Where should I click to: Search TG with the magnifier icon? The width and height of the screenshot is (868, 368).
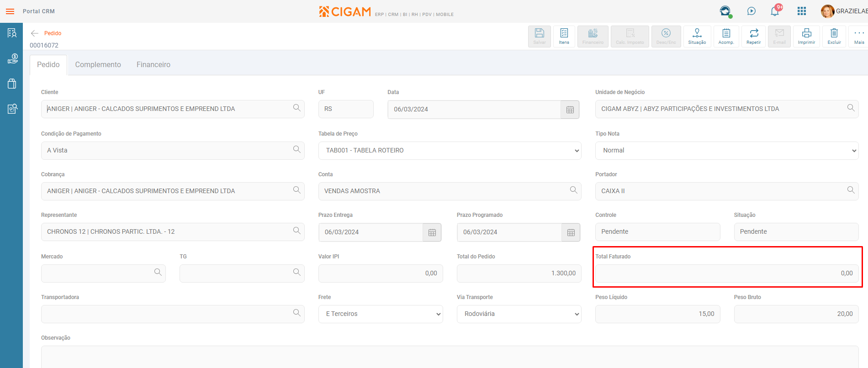point(297,272)
